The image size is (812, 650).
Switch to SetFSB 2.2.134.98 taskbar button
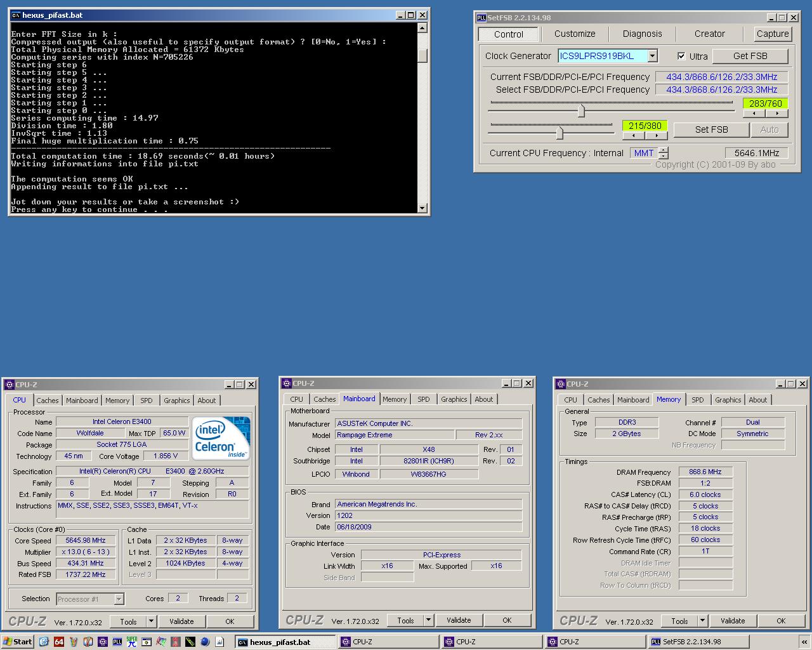(697, 642)
